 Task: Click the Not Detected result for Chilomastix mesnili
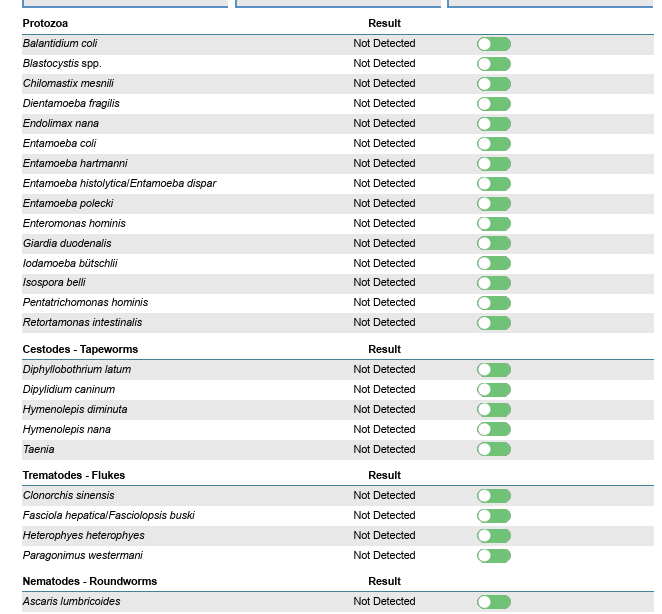click(384, 83)
